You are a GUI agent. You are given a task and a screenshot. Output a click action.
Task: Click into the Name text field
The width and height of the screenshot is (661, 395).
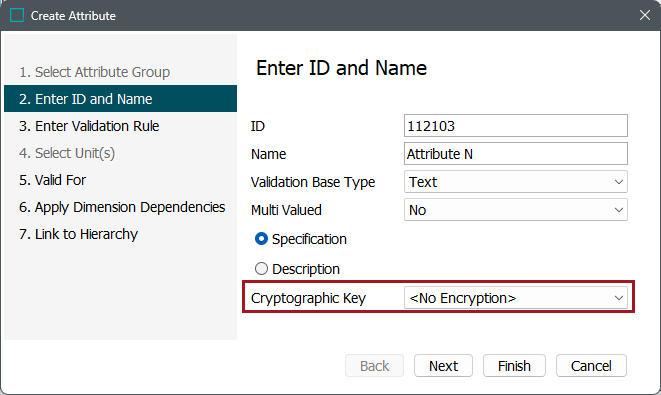pyautogui.click(x=516, y=153)
